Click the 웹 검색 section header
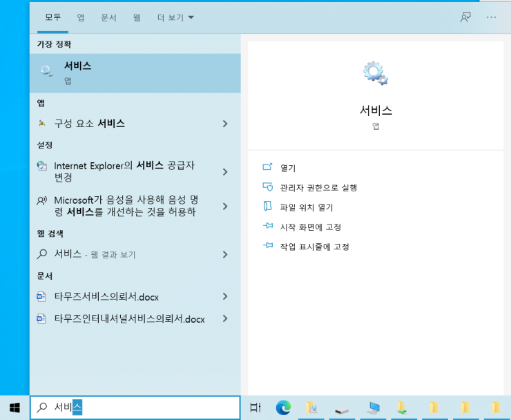The image size is (511, 420). click(x=50, y=233)
